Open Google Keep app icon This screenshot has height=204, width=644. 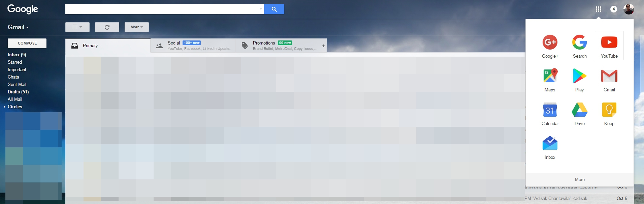pos(609,113)
